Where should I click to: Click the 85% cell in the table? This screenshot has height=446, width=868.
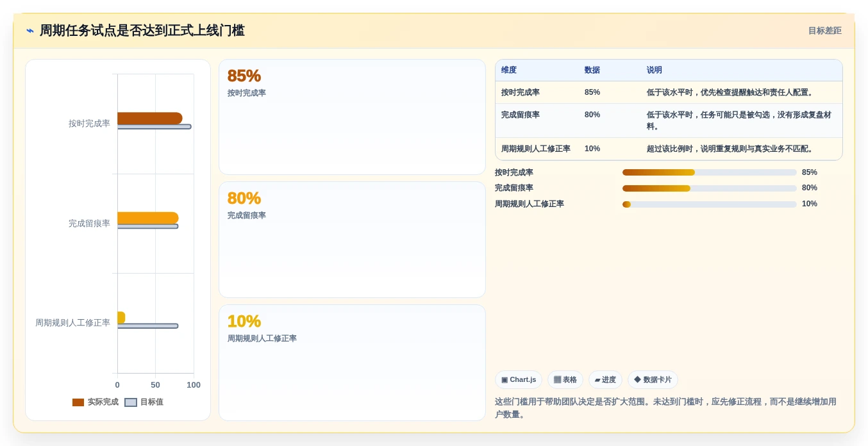click(x=592, y=92)
